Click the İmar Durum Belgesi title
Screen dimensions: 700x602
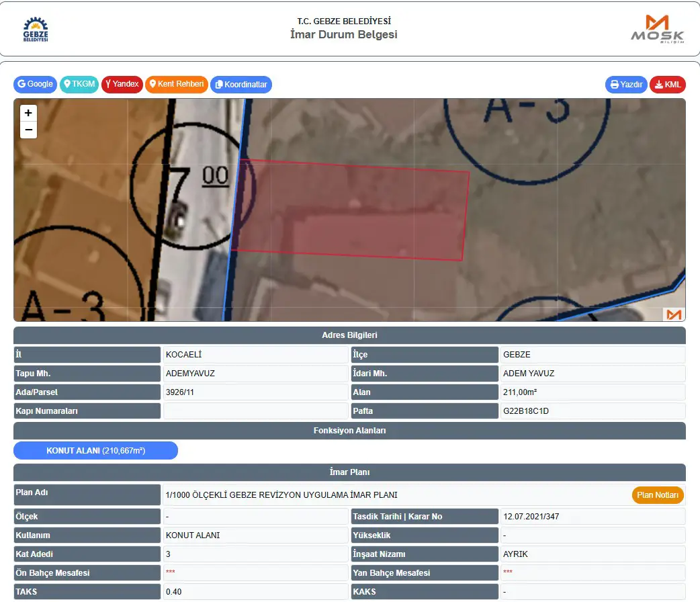pyautogui.click(x=344, y=34)
